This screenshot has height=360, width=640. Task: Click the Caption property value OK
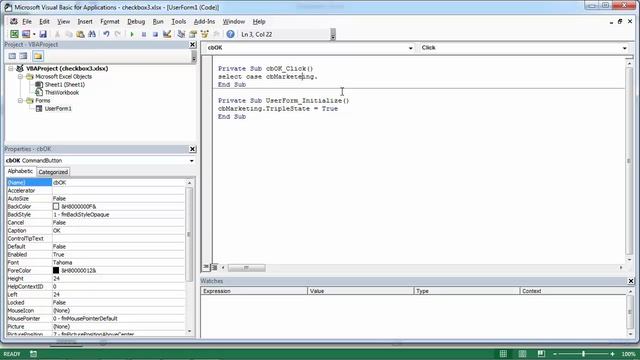[118, 231]
